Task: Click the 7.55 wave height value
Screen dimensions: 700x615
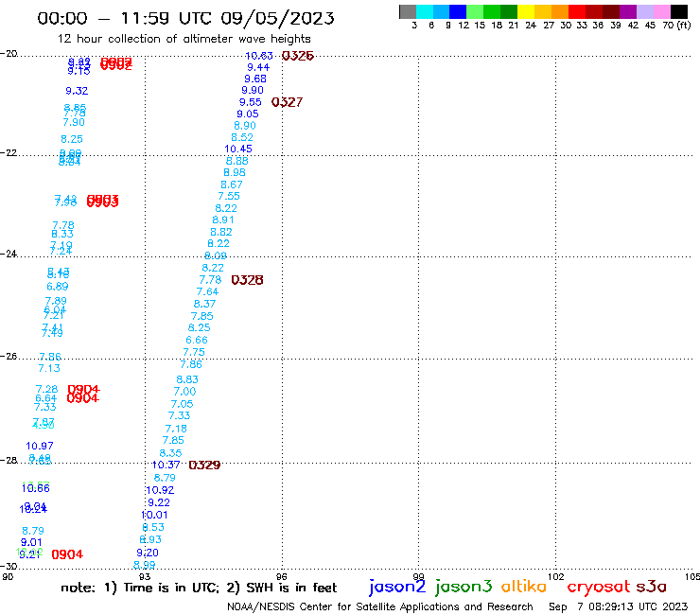Action: [x=229, y=196]
